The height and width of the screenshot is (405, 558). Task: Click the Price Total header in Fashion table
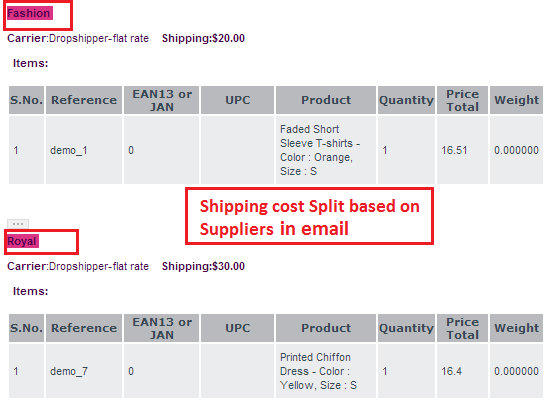coord(462,100)
